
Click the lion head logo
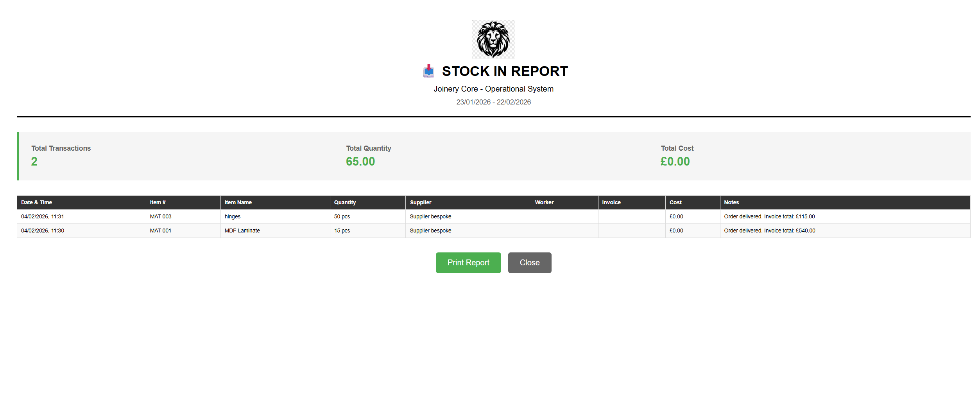point(493,40)
